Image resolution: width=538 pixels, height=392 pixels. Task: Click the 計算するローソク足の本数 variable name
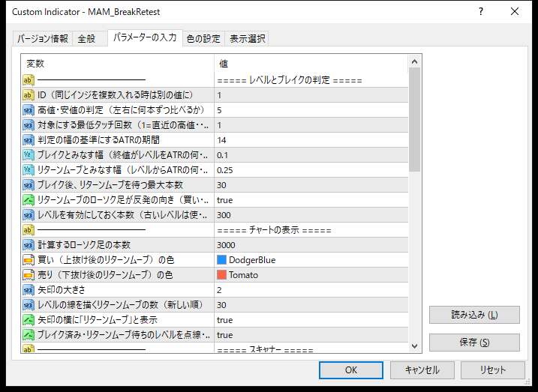click(x=84, y=245)
